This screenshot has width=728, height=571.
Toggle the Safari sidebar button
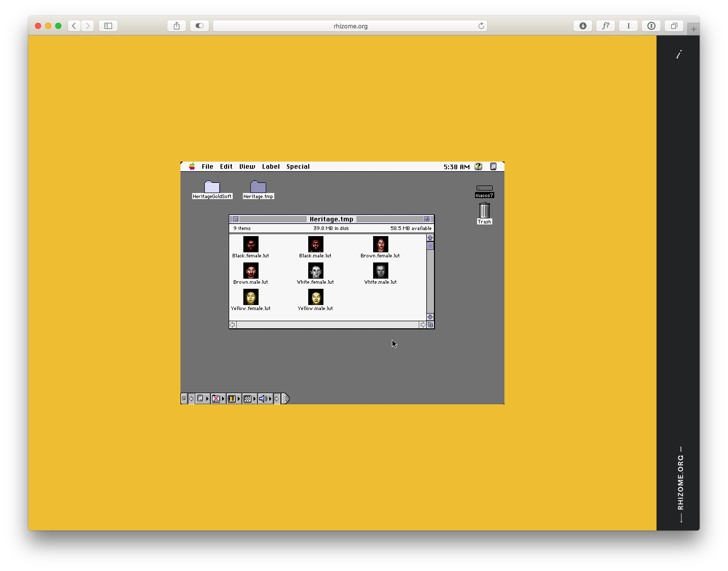(108, 26)
